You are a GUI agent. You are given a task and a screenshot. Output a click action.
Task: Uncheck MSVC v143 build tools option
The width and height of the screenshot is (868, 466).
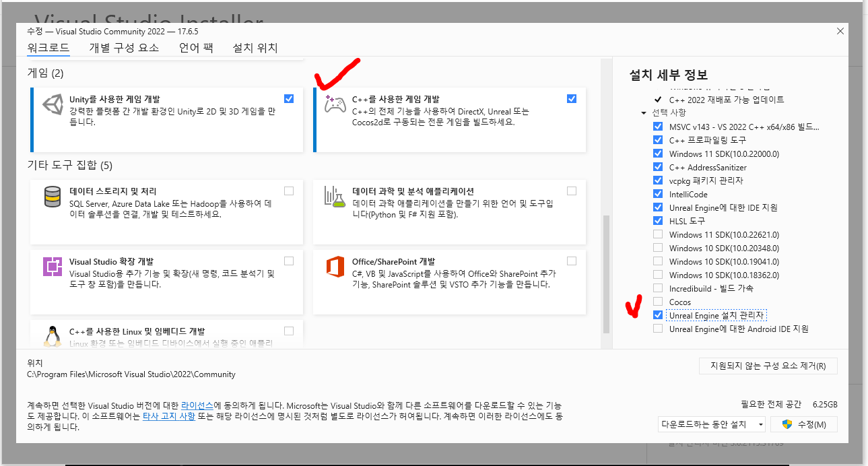658,127
